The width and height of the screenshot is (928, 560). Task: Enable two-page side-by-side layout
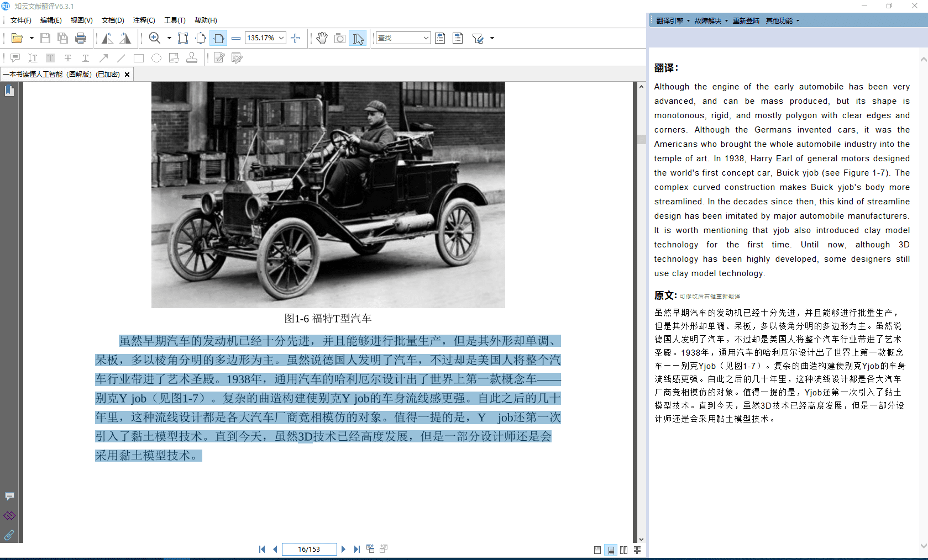623,550
